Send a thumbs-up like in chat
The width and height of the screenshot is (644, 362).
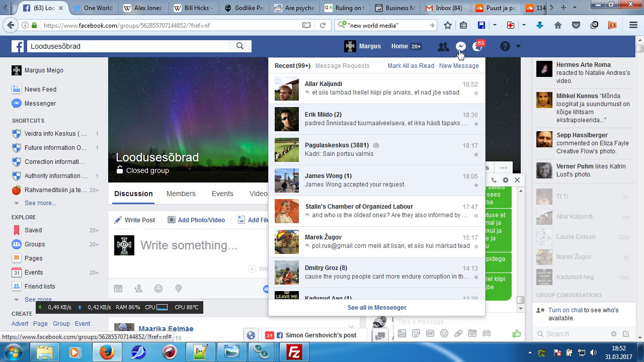pos(516,333)
